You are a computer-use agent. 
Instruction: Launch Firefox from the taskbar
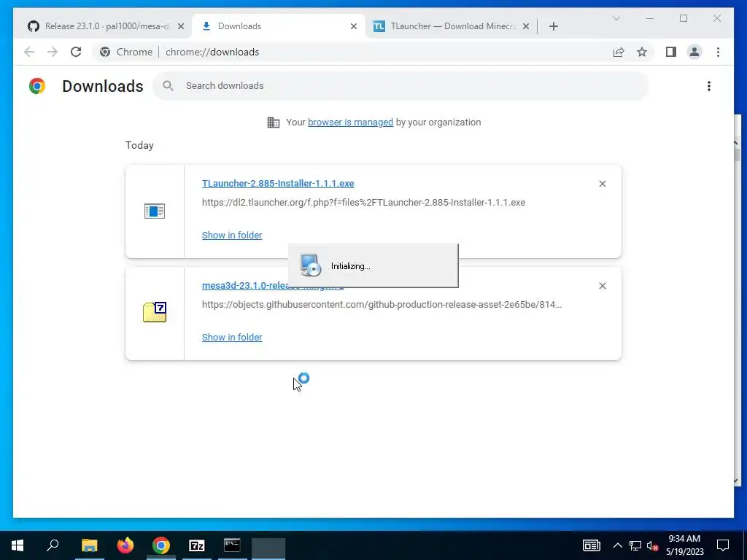click(x=125, y=545)
